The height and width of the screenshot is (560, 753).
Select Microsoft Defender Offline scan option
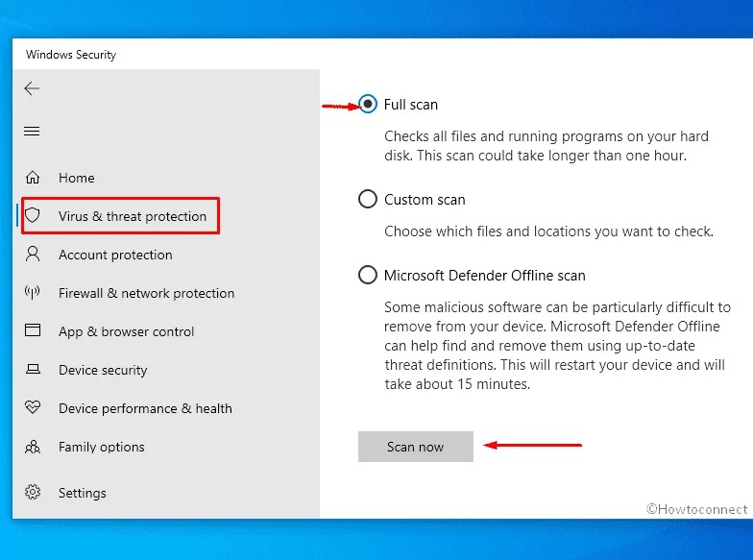pyautogui.click(x=368, y=275)
